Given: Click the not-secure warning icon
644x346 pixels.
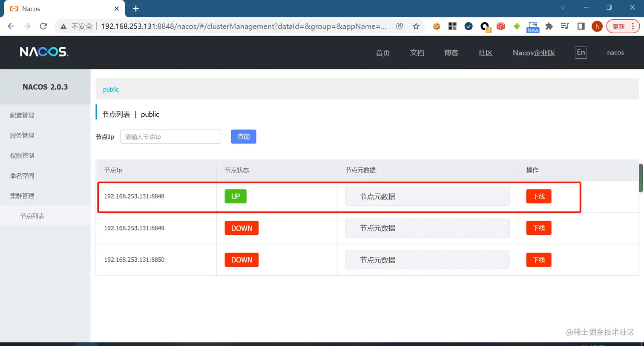Looking at the screenshot, I should [x=63, y=26].
